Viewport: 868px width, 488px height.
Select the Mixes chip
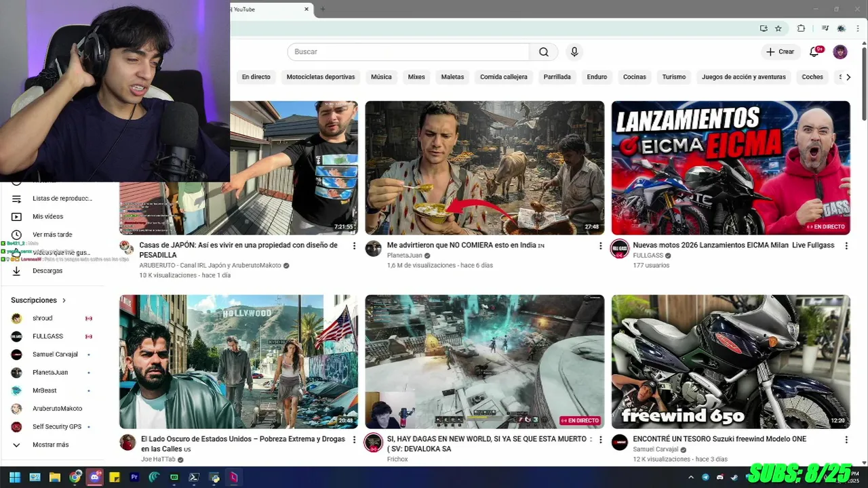click(416, 77)
